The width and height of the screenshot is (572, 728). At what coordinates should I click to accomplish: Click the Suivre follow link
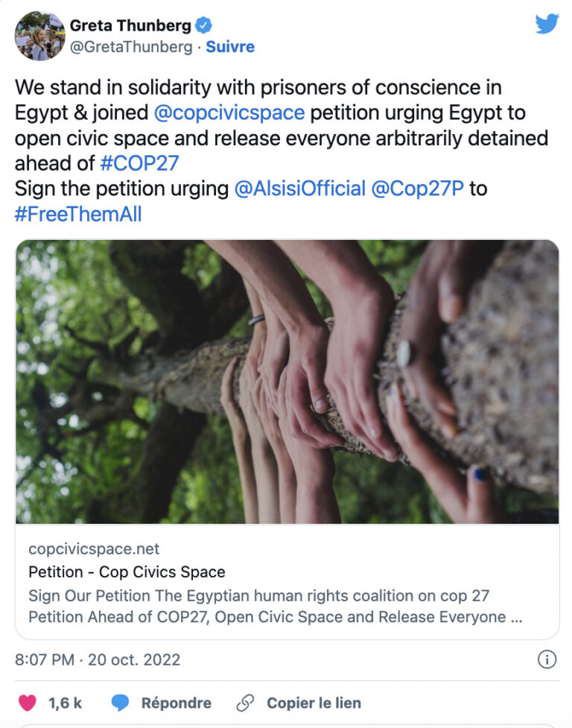(x=230, y=47)
